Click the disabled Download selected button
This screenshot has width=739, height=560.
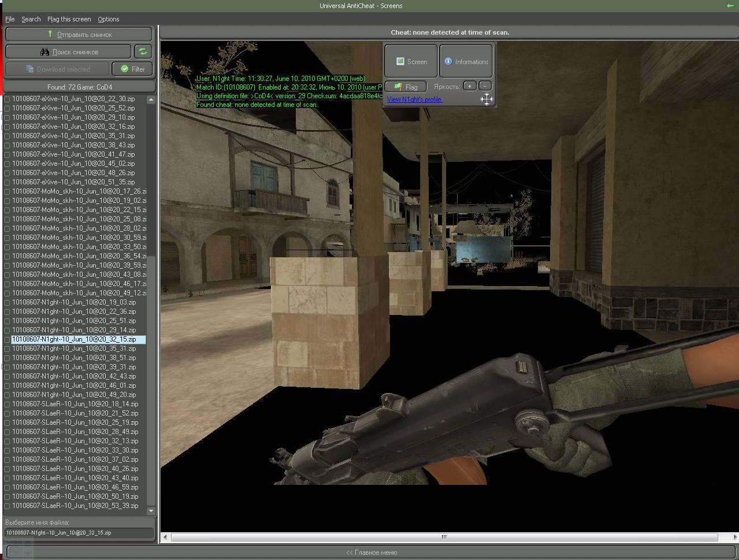point(57,69)
